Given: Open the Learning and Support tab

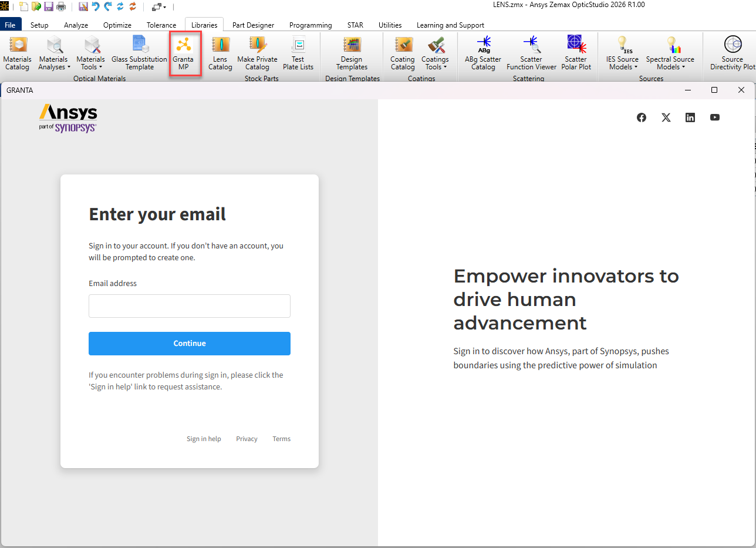Looking at the screenshot, I should click(450, 25).
